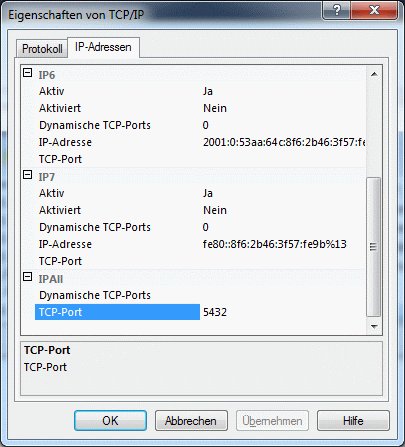Image resolution: width=405 pixels, height=447 pixels.
Task: Select the IP-Adressen tab
Action: [103, 47]
